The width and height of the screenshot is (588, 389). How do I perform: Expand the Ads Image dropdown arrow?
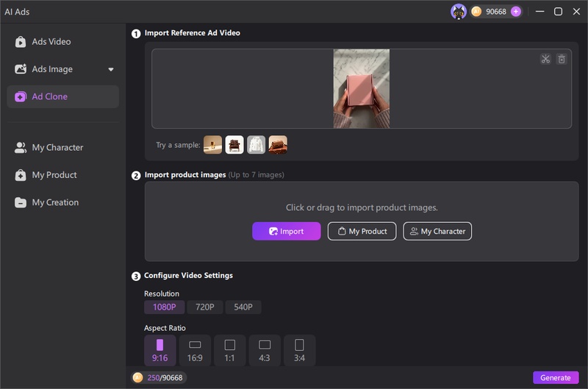click(x=111, y=69)
